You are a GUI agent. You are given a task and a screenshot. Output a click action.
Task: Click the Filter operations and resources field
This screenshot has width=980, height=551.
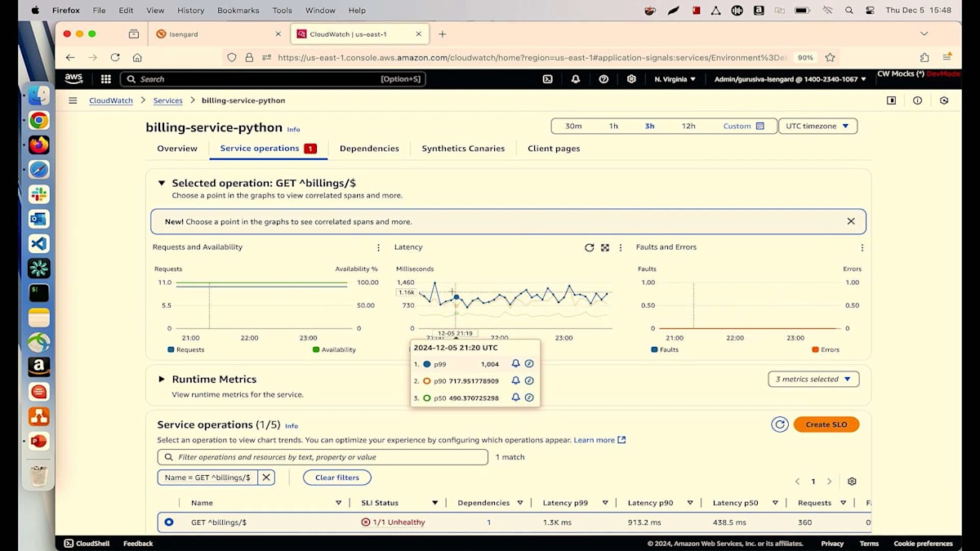tap(323, 457)
